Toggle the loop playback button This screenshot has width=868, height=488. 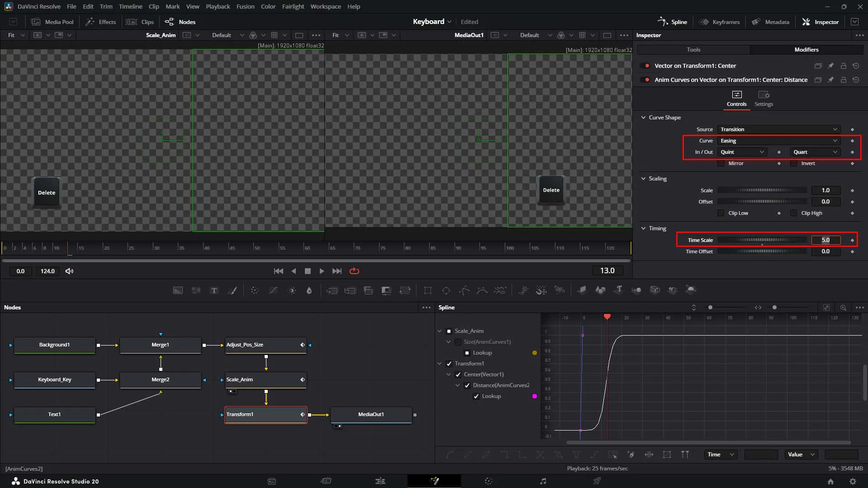(354, 271)
